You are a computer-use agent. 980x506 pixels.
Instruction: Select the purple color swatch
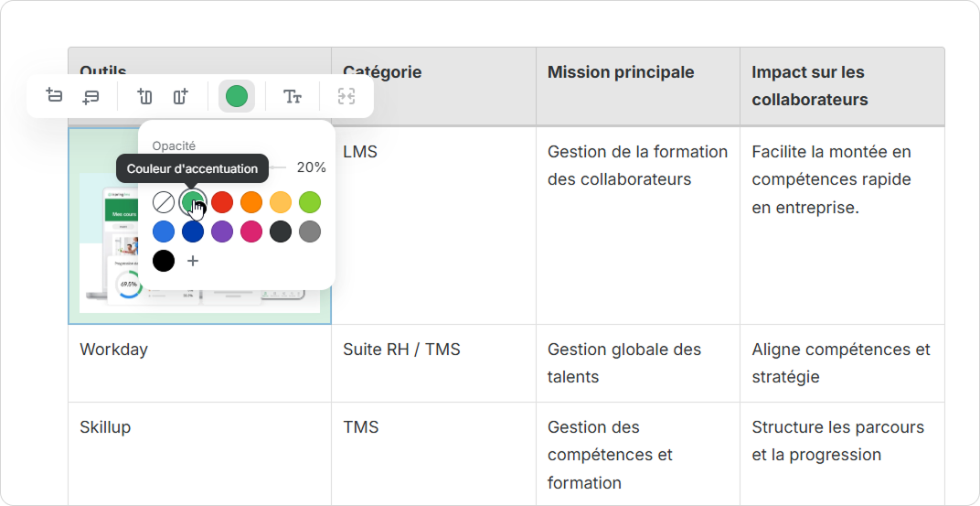222,231
